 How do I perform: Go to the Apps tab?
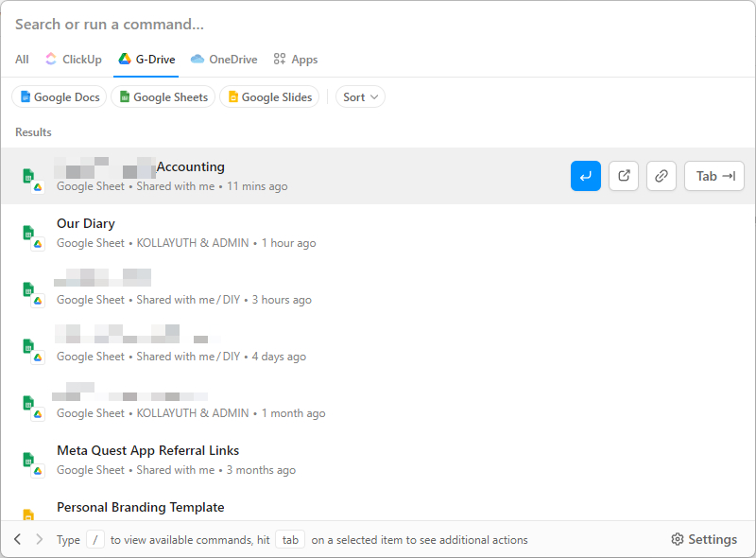coord(296,60)
